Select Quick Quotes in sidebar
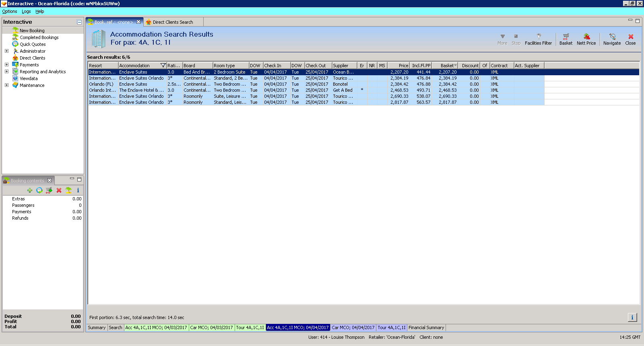 coord(33,44)
